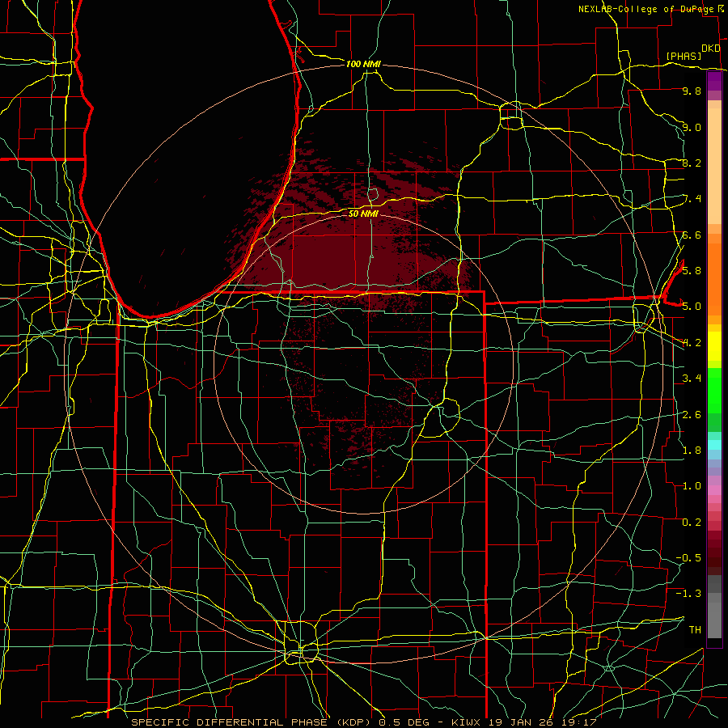The image size is (728, 728).
Task: Click the [PHAS] scale heading
Action: click(684, 56)
